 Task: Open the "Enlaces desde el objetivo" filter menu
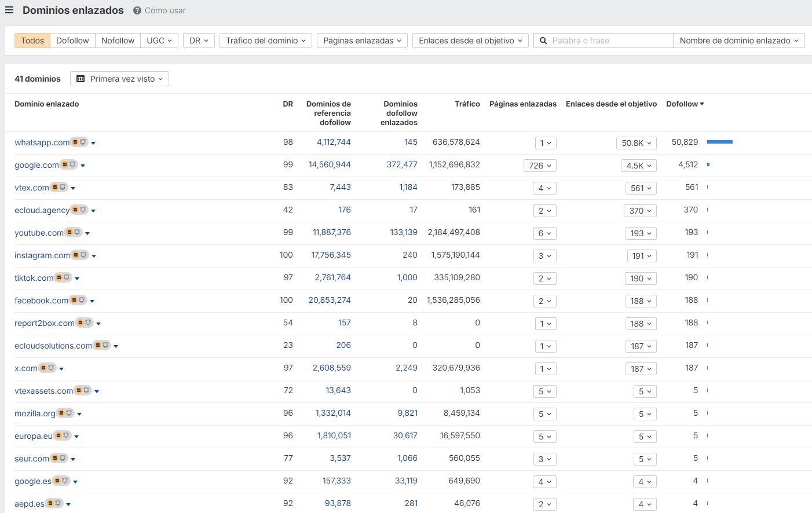click(x=470, y=41)
